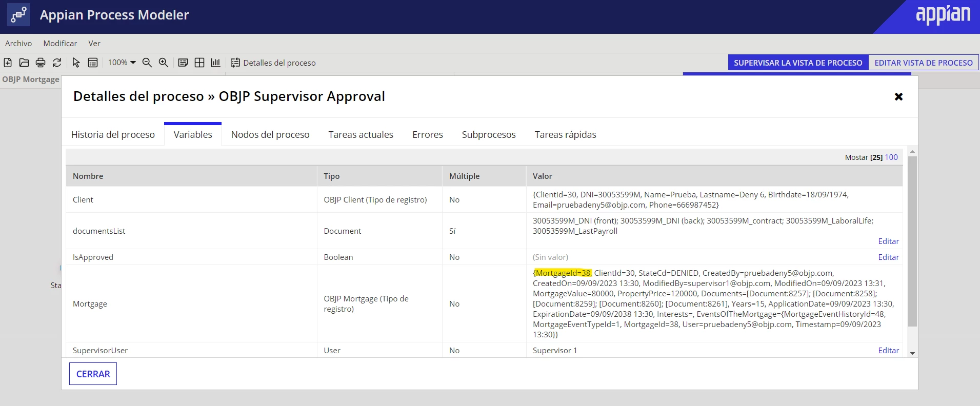Open the Modificar menu

[x=60, y=43]
